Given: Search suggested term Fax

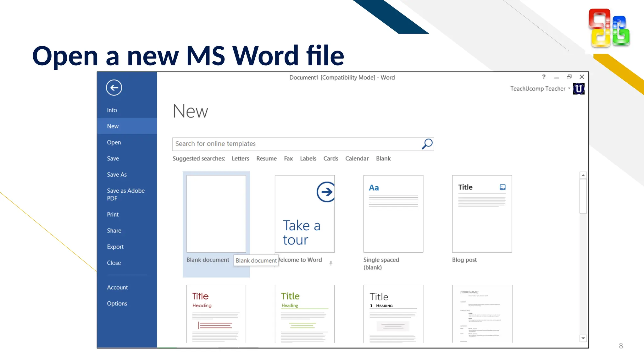Looking at the screenshot, I should (x=288, y=159).
